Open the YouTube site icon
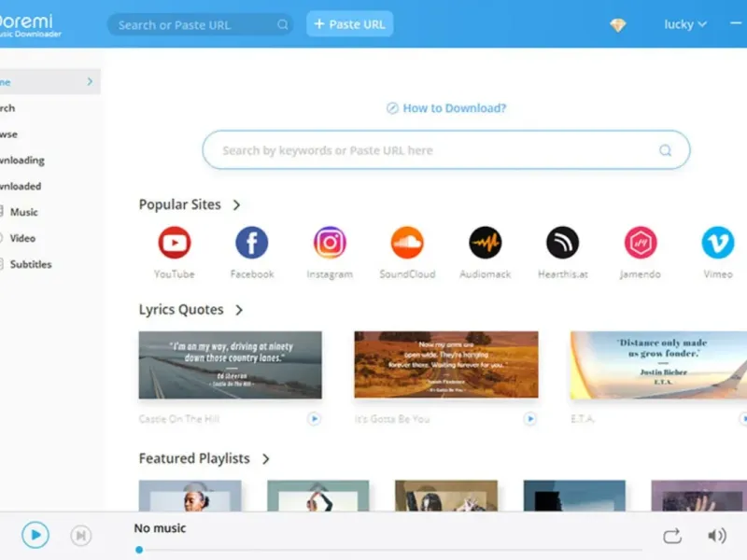Image resolution: width=747 pixels, height=560 pixels. 175,243
